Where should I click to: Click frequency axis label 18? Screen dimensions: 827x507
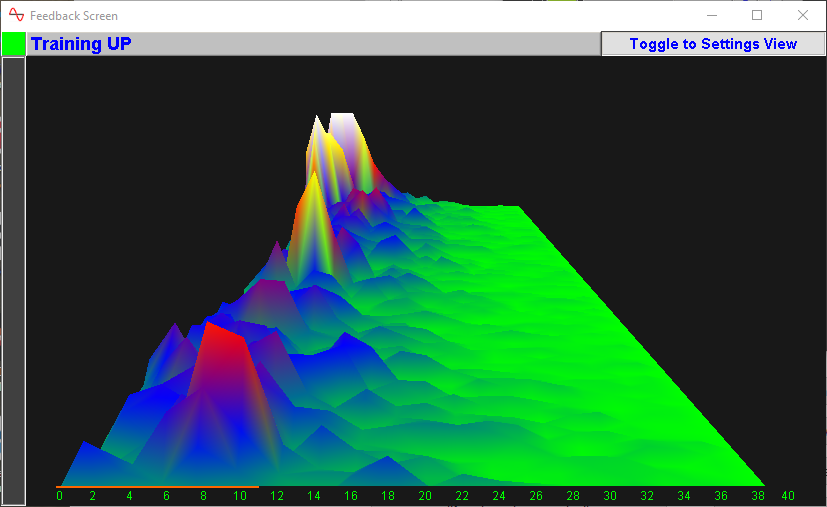tap(388, 496)
